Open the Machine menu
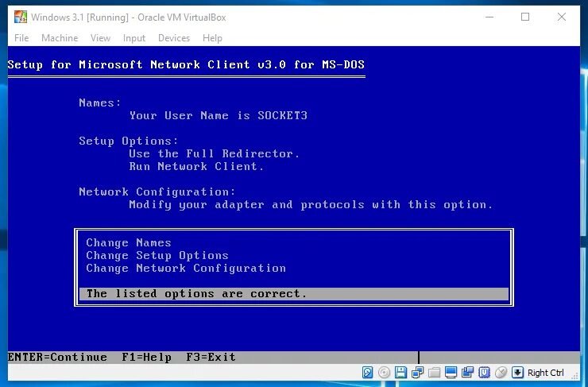Viewport: 588px width, 387px height. click(x=60, y=38)
